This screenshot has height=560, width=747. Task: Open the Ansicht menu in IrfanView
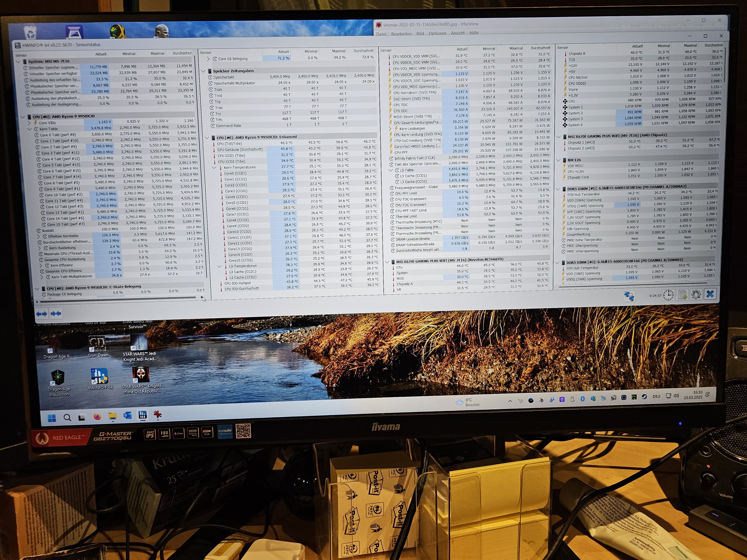pyautogui.click(x=458, y=33)
